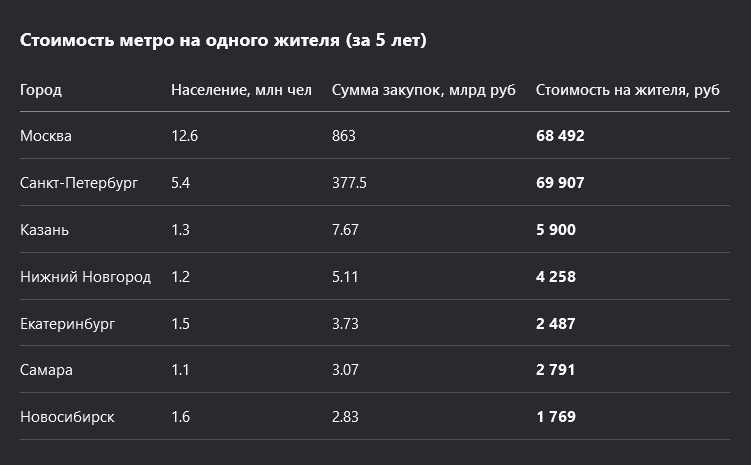Viewport: 751px width, 465px height.
Task: Select the 'Казань' city cell
Action: coord(44,230)
